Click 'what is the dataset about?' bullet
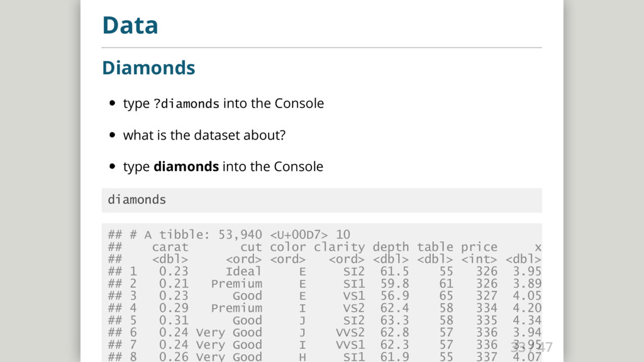 [x=204, y=135]
